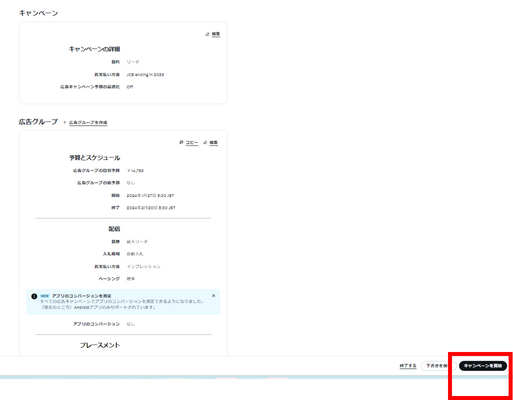Click the キャンペーン page title
The height and width of the screenshot is (400, 513).
38,13
